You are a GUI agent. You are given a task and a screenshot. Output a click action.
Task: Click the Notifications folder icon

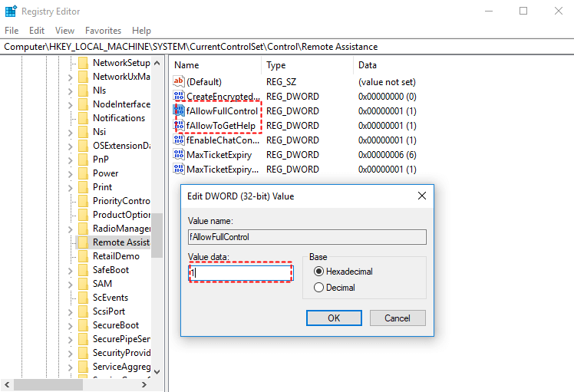point(84,118)
